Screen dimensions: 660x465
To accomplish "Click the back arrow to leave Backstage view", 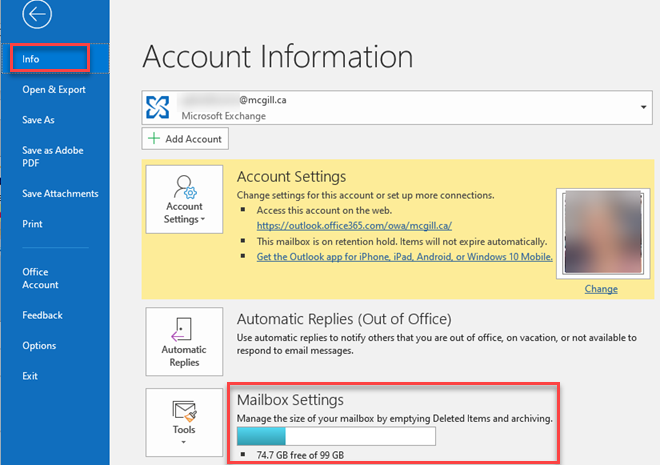I will tap(37, 14).
